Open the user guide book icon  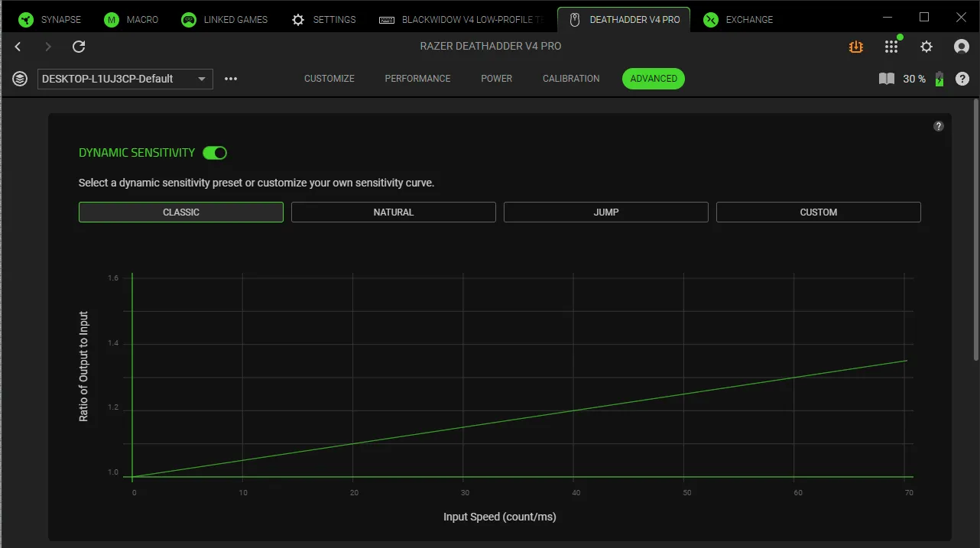coord(887,79)
